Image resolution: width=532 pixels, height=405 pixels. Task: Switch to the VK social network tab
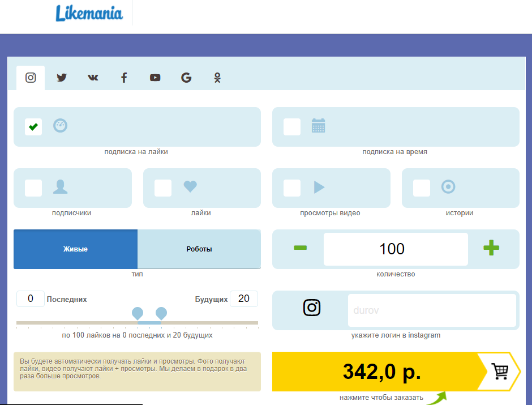93,78
